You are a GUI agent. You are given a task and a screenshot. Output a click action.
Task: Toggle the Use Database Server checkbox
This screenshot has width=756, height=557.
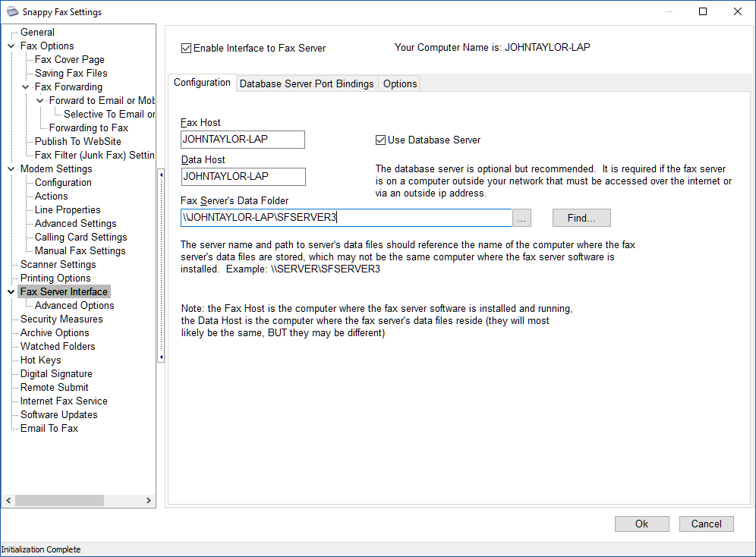click(x=381, y=140)
